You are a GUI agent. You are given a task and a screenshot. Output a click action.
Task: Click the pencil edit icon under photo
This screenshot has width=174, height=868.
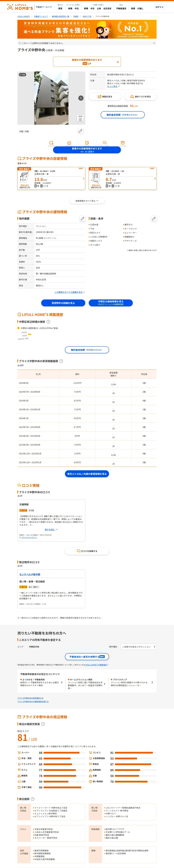coord(80,131)
